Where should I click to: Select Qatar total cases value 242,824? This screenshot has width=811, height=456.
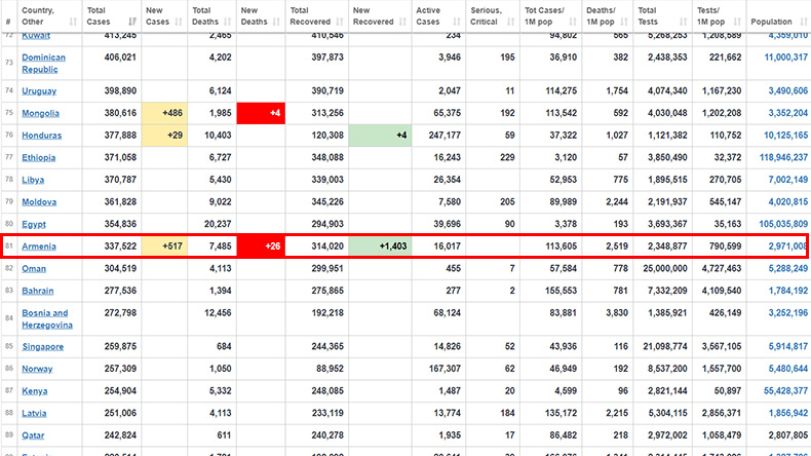click(x=121, y=435)
